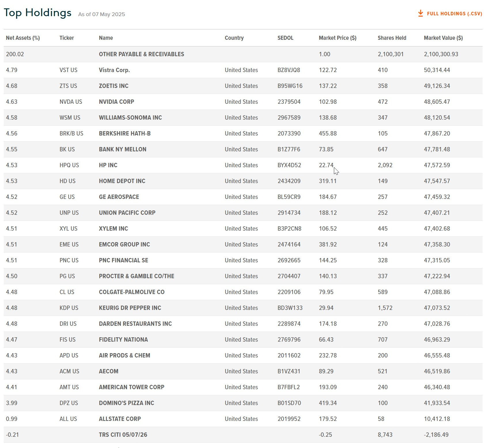Click the AECOM holding name

(109, 371)
